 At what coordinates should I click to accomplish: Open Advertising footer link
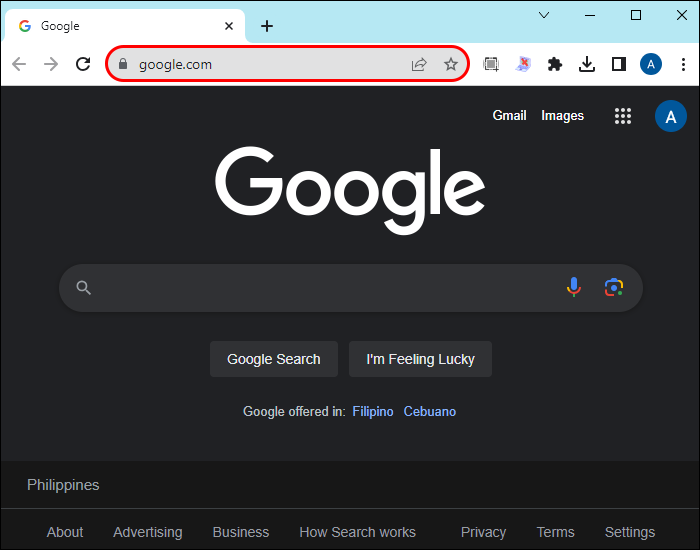[148, 532]
